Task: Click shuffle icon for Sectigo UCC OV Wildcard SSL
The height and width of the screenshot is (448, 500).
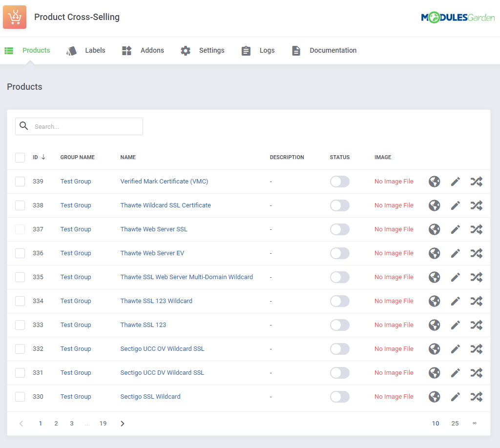Action: pos(477,349)
